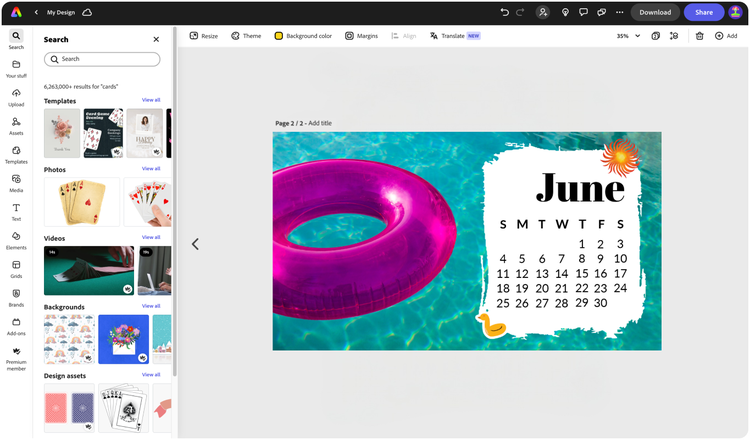
Task: Open the Brands panel
Action: [16, 298]
